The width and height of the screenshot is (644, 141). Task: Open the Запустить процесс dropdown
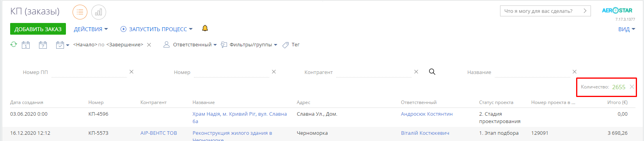156,29
